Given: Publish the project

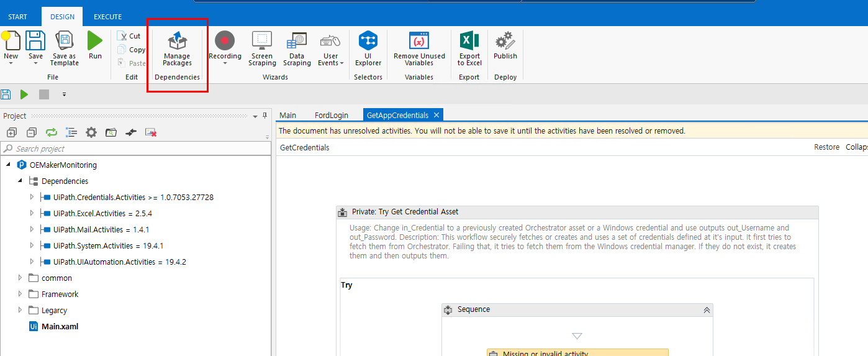Looking at the screenshot, I should point(505,45).
